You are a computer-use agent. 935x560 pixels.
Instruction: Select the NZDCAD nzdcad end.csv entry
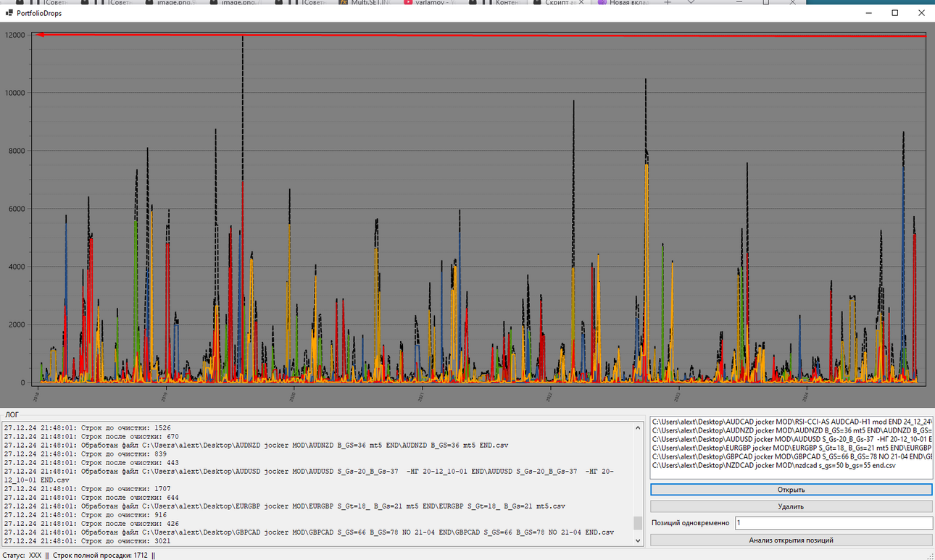coord(773,465)
